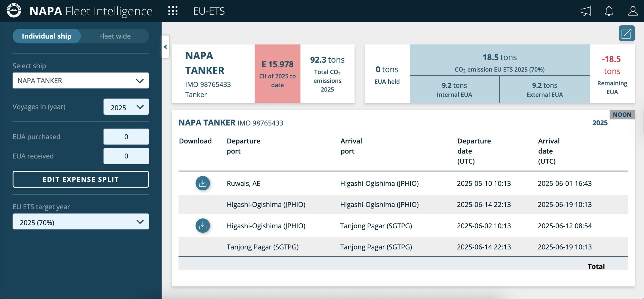Click the 92.3 tons total CO2 emissions tile
Screen dimensions: 644x299
coord(327,74)
